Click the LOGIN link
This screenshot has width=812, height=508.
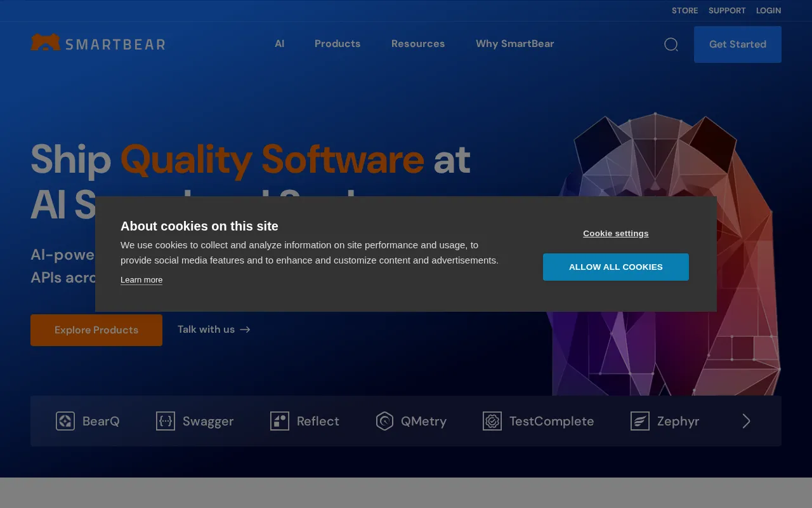pos(769,11)
